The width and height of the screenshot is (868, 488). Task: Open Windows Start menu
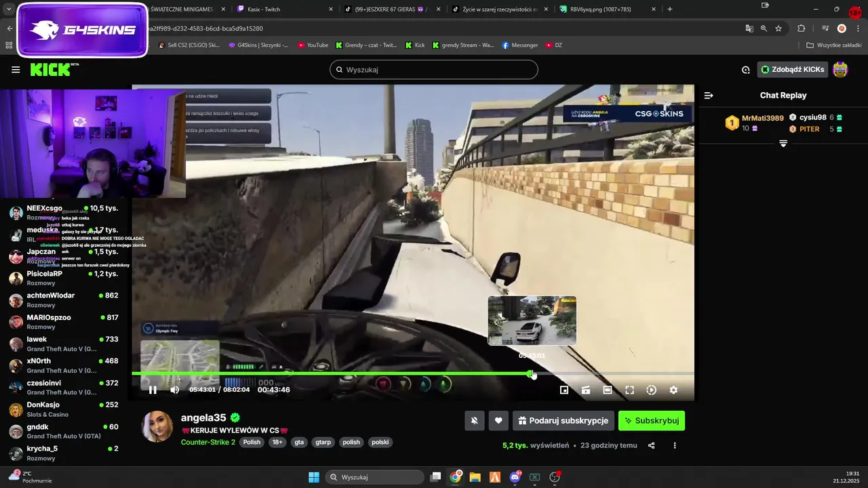tap(314, 477)
